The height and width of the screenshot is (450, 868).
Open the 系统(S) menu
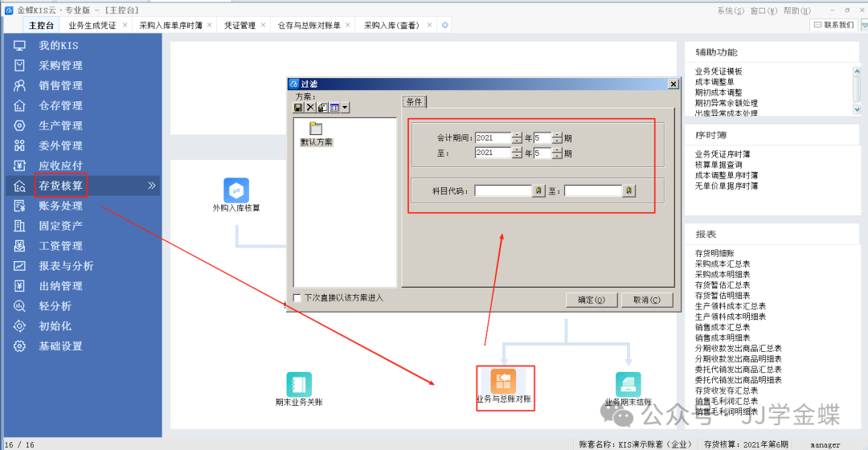tap(731, 10)
